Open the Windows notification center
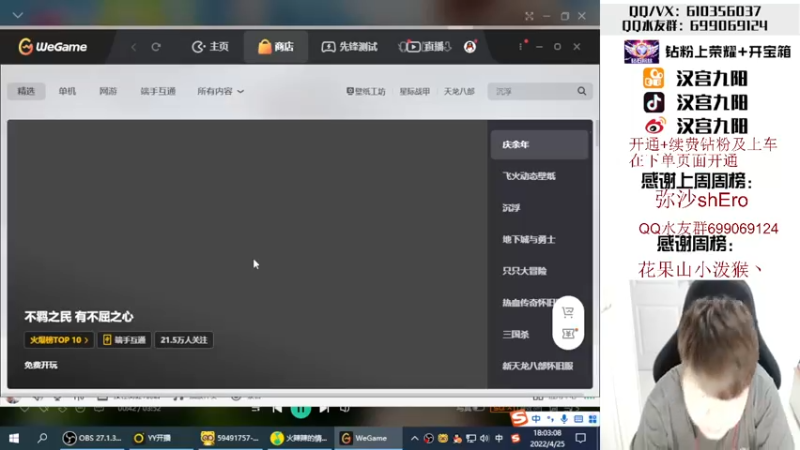Screen dimensions: 800x450 click(581, 438)
